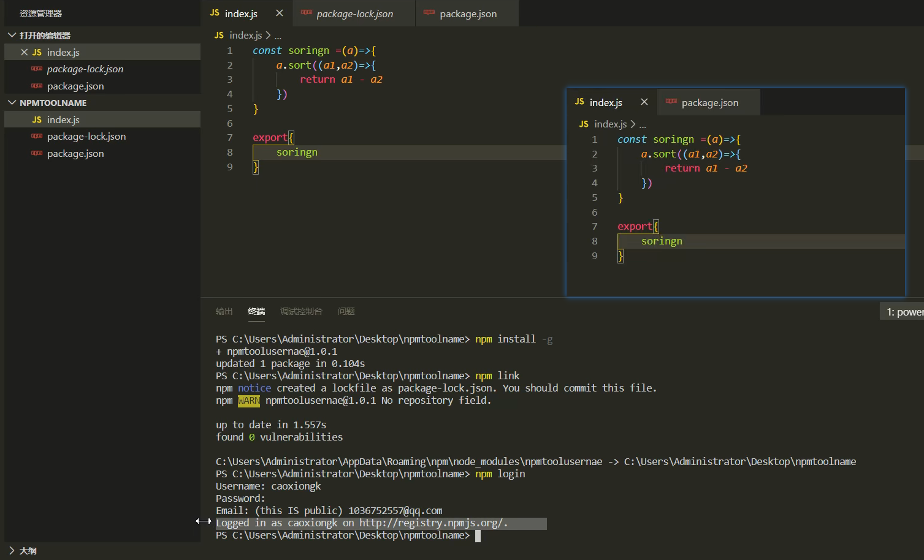Click breadcrumb ellipsis in main editor
The width and height of the screenshot is (924, 560).
tap(278, 36)
